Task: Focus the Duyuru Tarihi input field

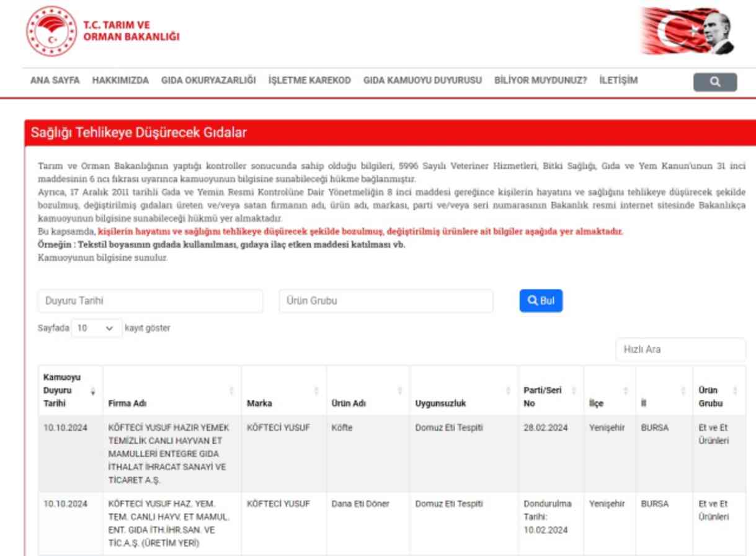Action: [151, 301]
